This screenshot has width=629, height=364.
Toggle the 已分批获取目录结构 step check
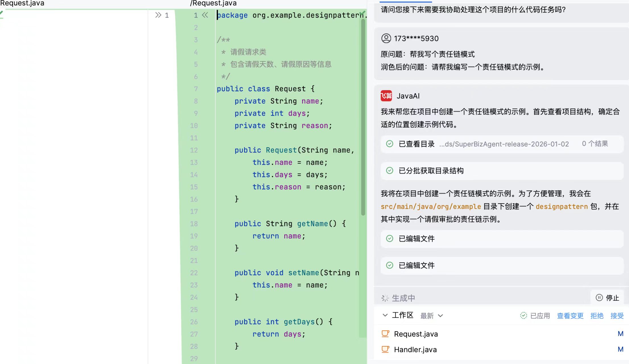coord(389,171)
